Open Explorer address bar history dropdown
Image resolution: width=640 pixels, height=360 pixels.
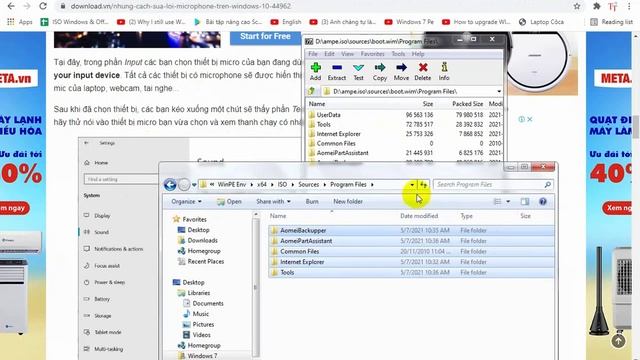(x=412, y=185)
